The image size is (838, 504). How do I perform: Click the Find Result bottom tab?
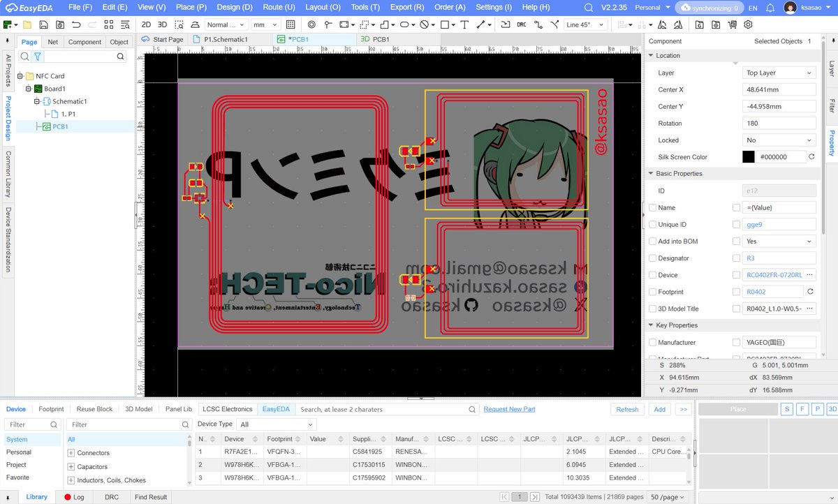pos(151,497)
